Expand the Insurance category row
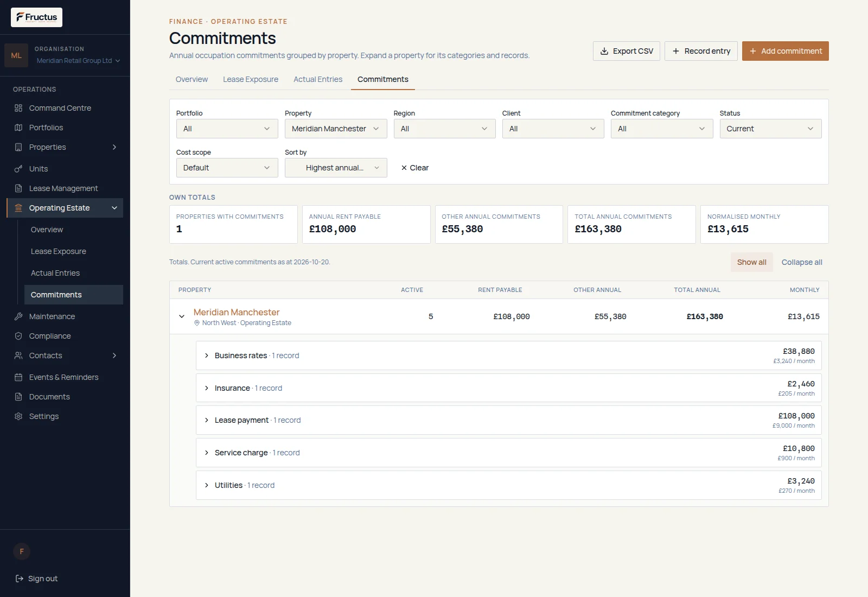 tap(508, 388)
